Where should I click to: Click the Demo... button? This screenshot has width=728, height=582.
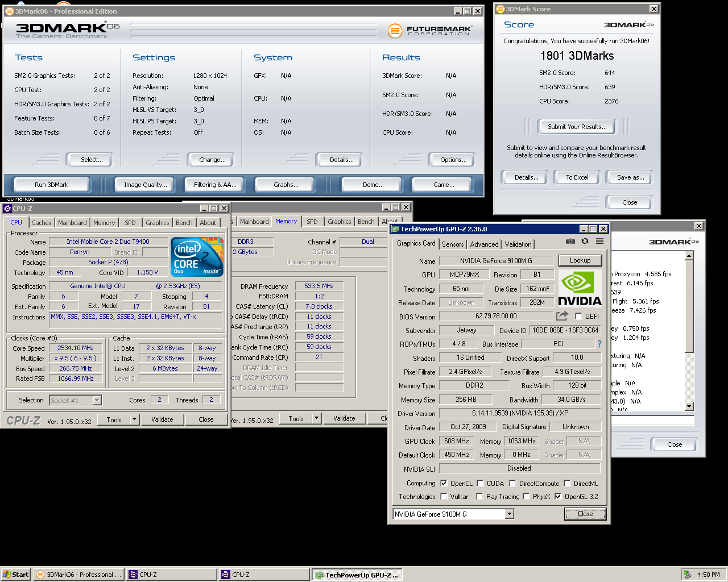(x=373, y=185)
